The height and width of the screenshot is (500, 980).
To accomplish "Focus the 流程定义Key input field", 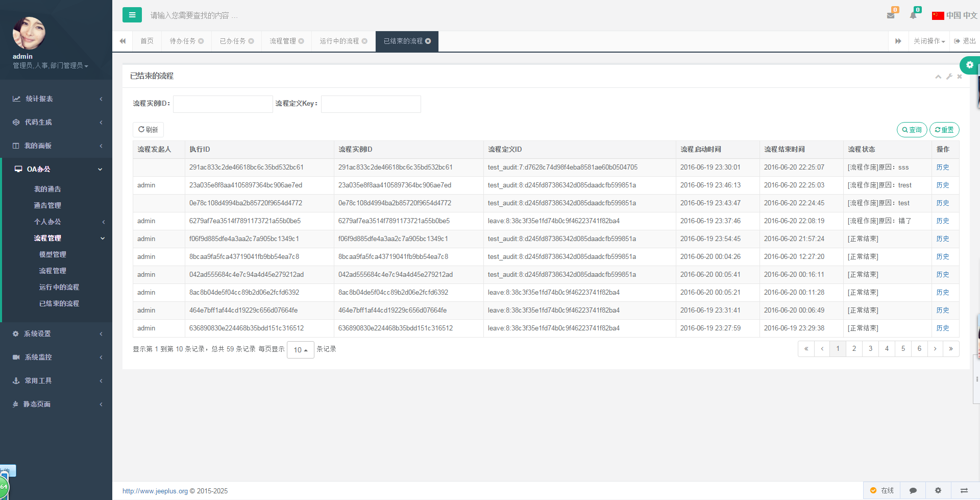I will (x=371, y=104).
